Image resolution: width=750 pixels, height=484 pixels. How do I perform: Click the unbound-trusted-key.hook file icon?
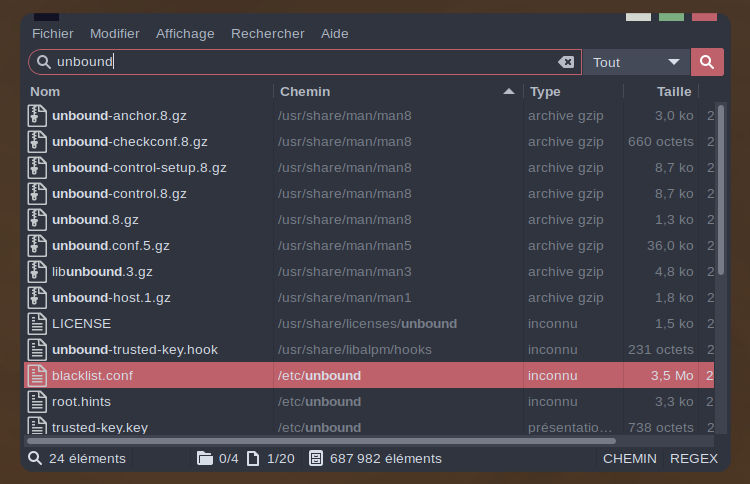pyautogui.click(x=37, y=350)
